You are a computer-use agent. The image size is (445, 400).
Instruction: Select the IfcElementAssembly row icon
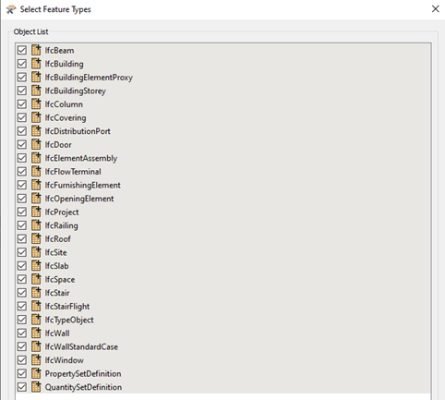click(36, 158)
